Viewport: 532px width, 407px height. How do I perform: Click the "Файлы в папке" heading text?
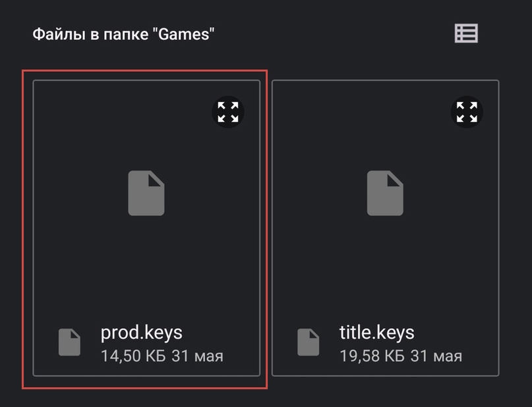tap(90, 34)
